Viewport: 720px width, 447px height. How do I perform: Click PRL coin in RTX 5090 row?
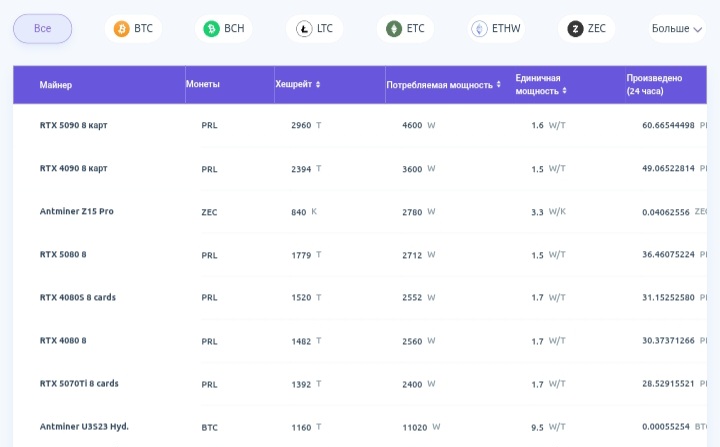(209, 125)
